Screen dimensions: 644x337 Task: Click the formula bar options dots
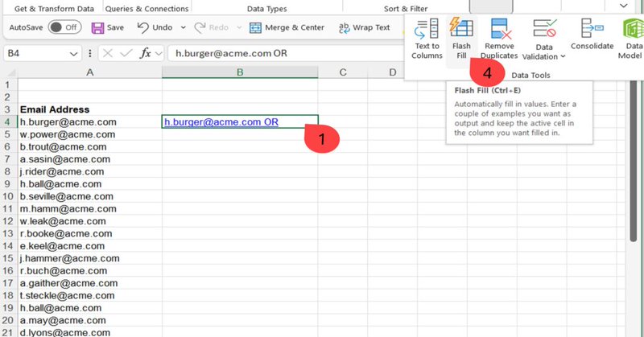90,53
